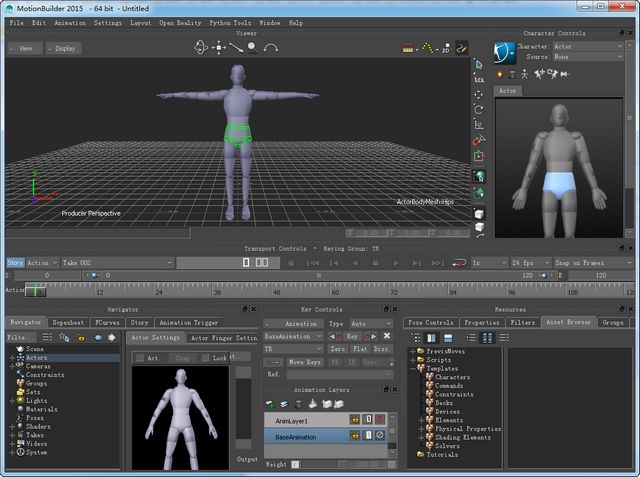Go back with Navigator left arrow
The width and height of the screenshot is (640, 477).
coord(98,337)
